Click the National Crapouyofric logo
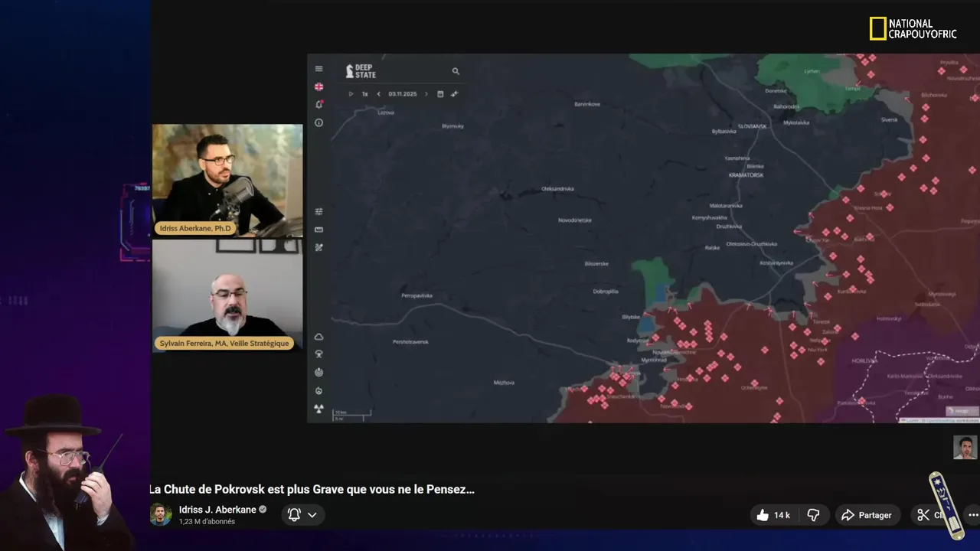This screenshot has height=551, width=980. pyautogui.click(x=913, y=29)
